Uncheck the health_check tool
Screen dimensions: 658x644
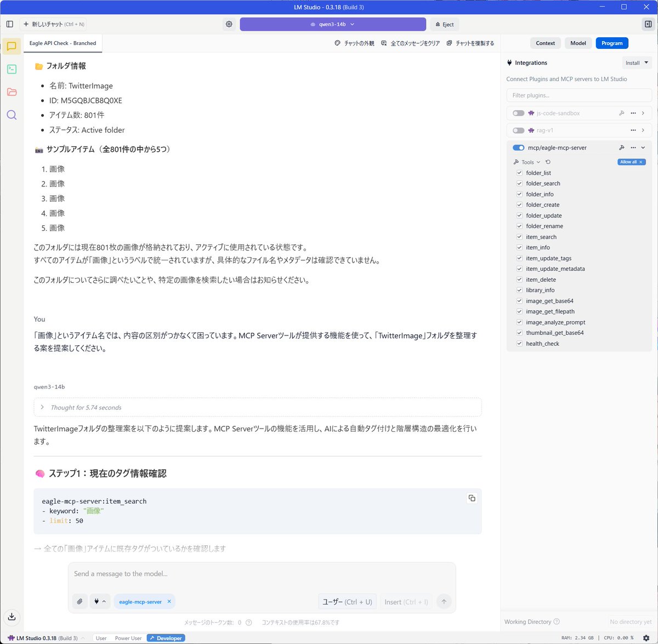point(519,344)
